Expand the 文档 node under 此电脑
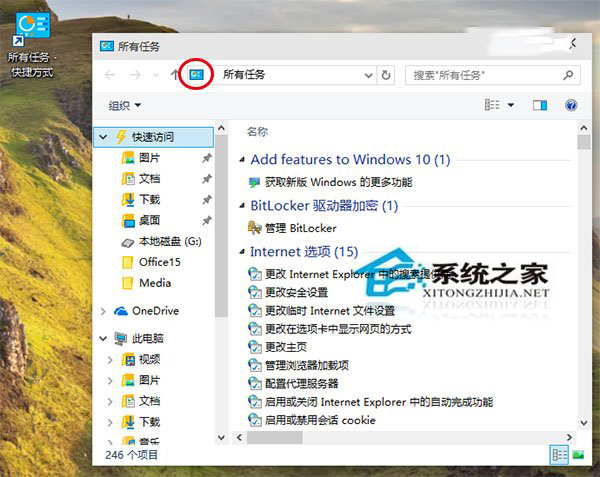The image size is (600, 477). (110, 402)
